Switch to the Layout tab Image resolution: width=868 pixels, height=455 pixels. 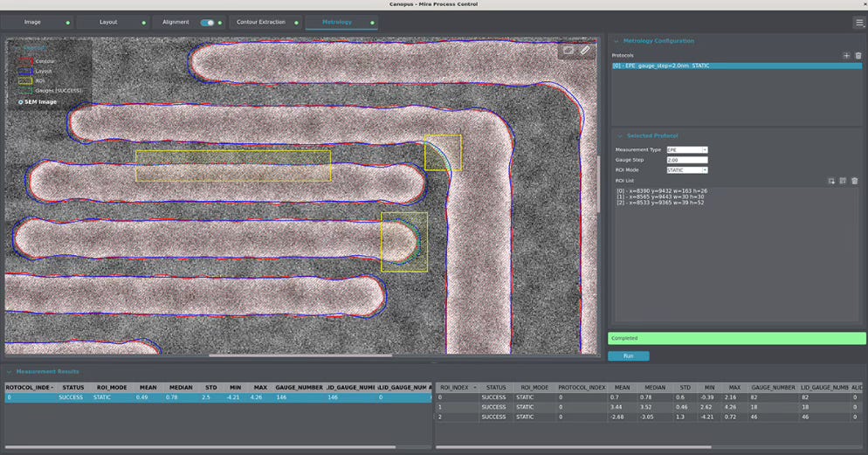pos(108,23)
